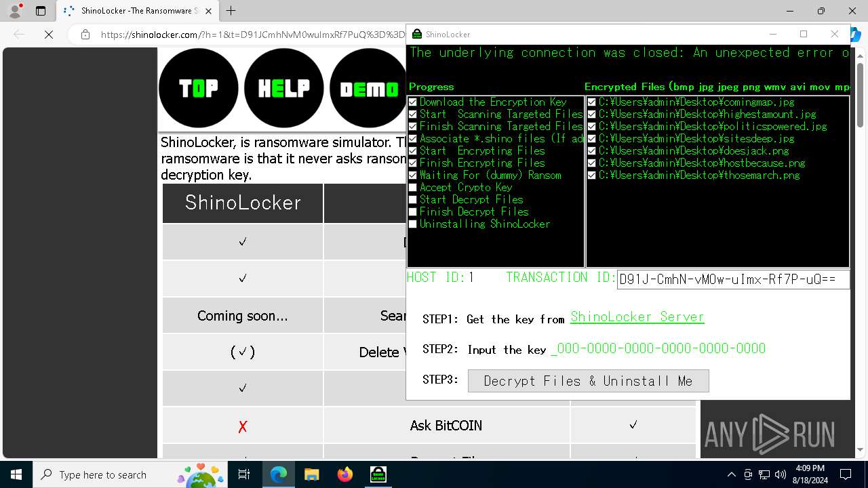Screen dimensions: 868x488
Task: Click the Coming soon... table cell
Action: pyautogui.click(x=243, y=316)
